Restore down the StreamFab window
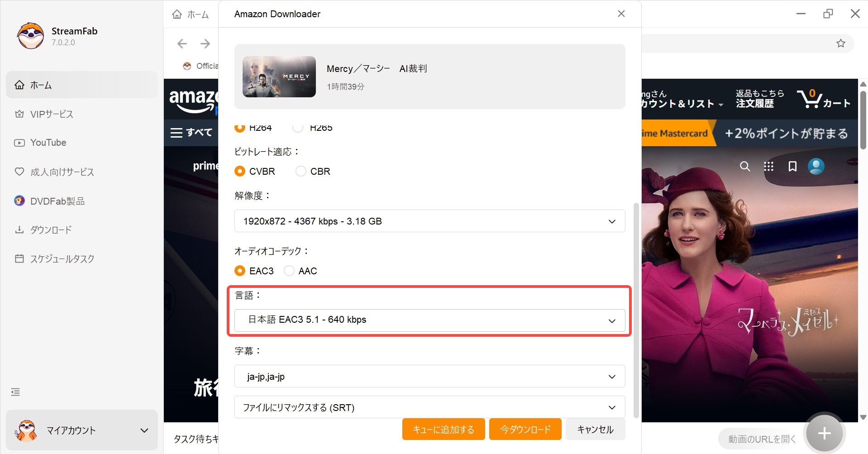This screenshot has height=454, width=868. [x=828, y=14]
